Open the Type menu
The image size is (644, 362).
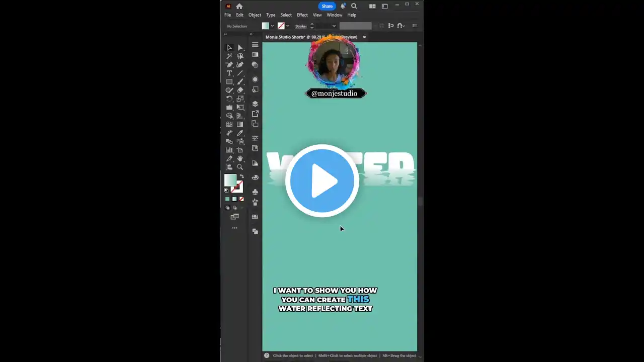click(x=271, y=15)
